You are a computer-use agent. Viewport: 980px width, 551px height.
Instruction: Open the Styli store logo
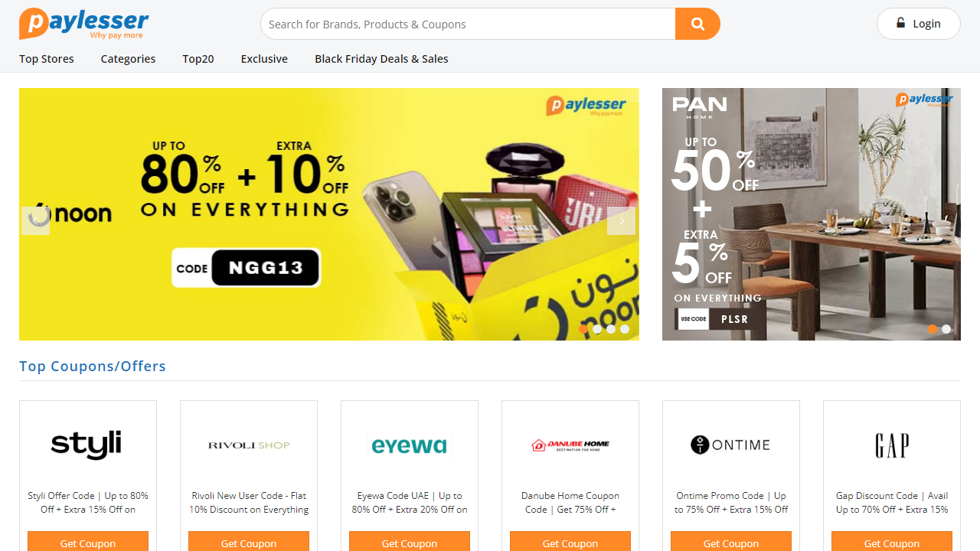[87, 445]
